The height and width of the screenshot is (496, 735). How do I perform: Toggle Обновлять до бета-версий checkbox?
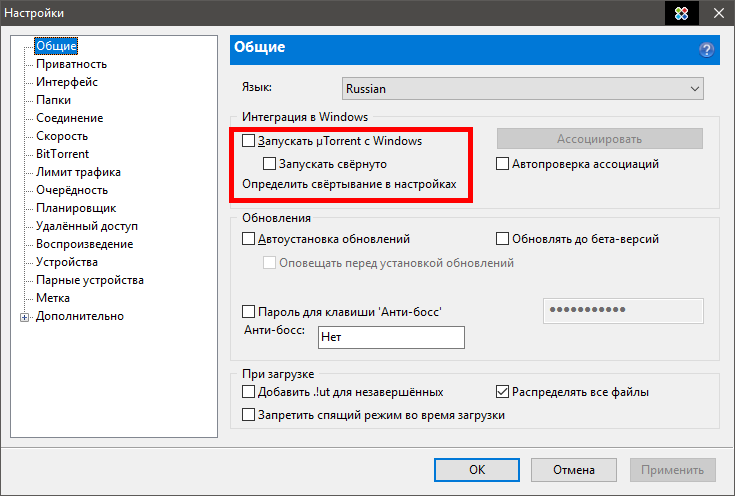pos(502,239)
